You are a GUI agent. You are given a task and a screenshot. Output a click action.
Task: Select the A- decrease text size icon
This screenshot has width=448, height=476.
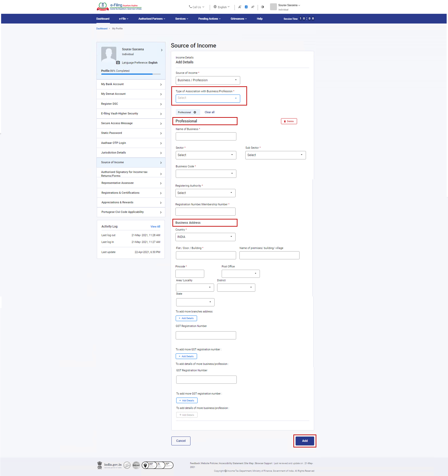pos(240,7)
